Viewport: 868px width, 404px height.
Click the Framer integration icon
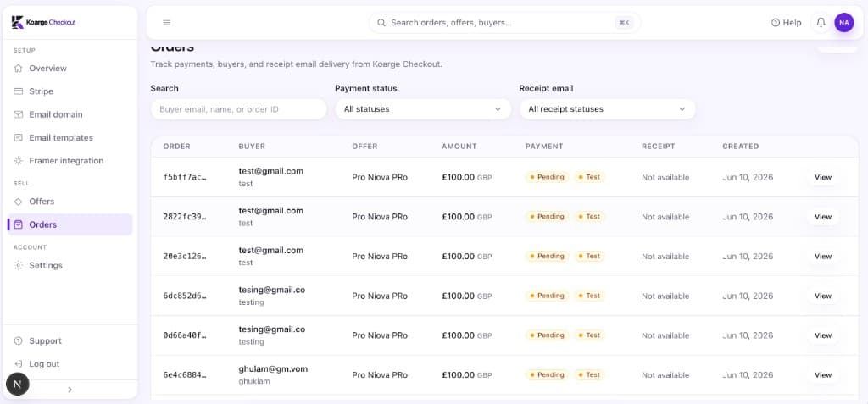pyautogui.click(x=19, y=161)
